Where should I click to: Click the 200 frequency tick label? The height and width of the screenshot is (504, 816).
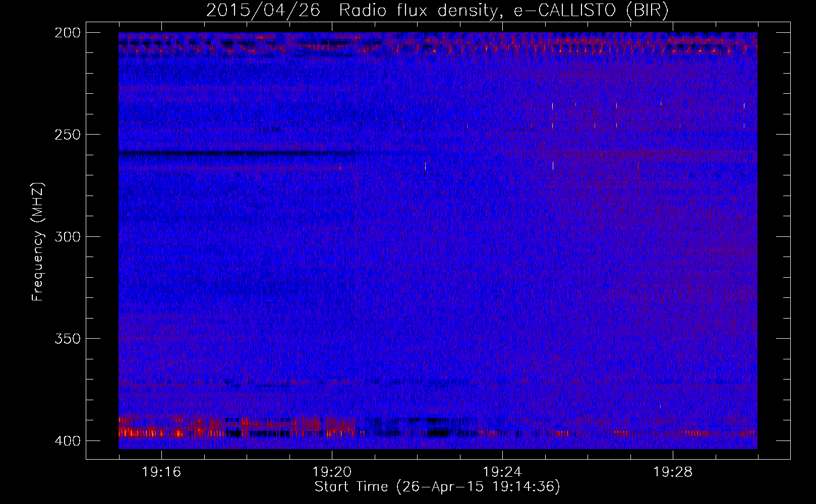67,33
